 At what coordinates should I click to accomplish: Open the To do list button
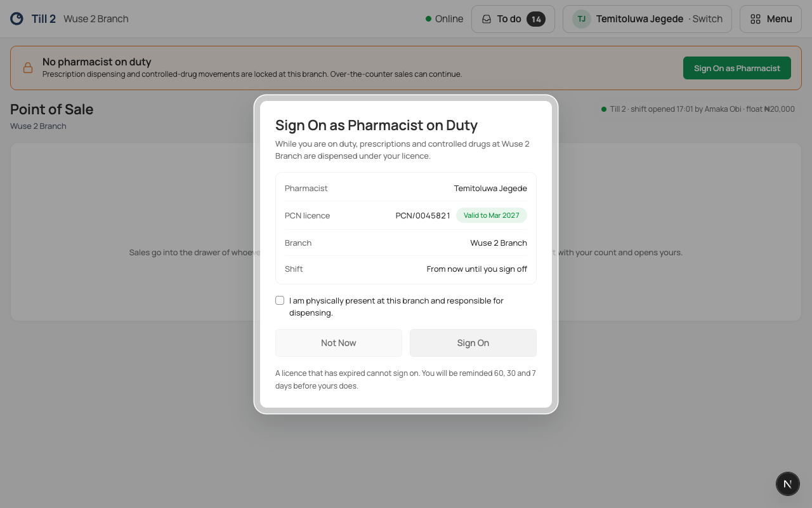pyautogui.click(x=513, y=19)
